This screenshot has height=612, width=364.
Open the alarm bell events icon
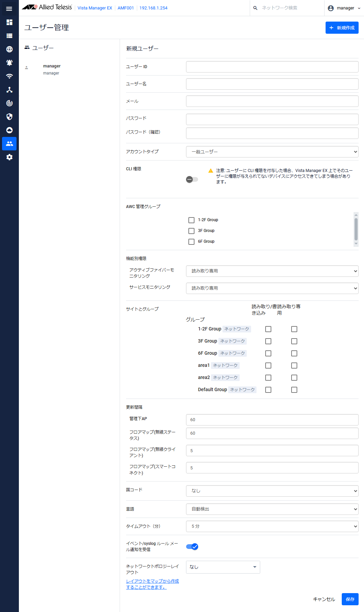point(9,63)
